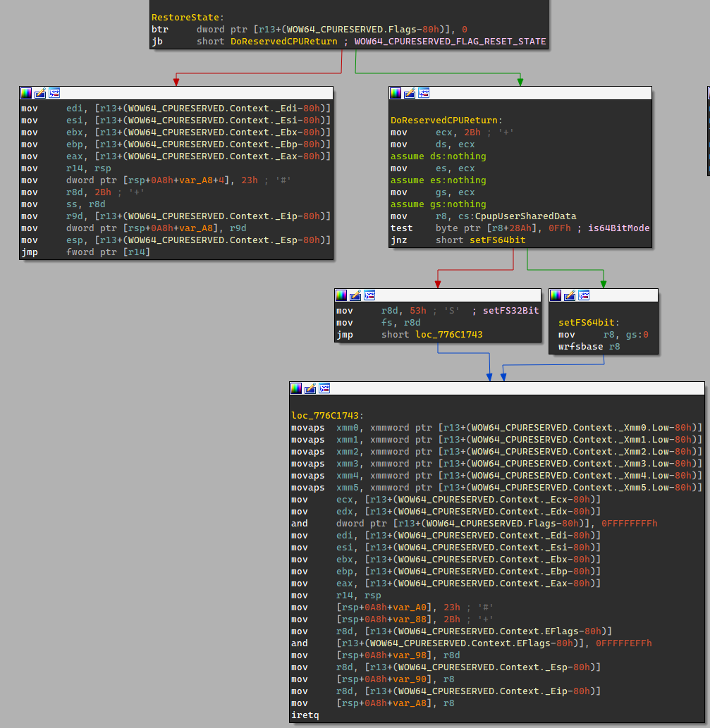The width and height of the screenshot is (710, 728).
Task: Click group-nodes icon on DoReservedCPUReturn block
Action: coord(424,93)
